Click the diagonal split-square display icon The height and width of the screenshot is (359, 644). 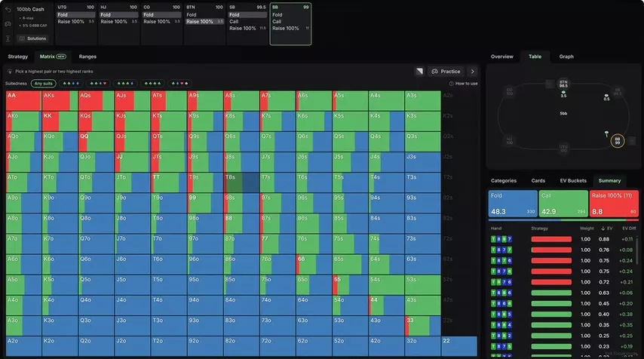click(419, 72)
